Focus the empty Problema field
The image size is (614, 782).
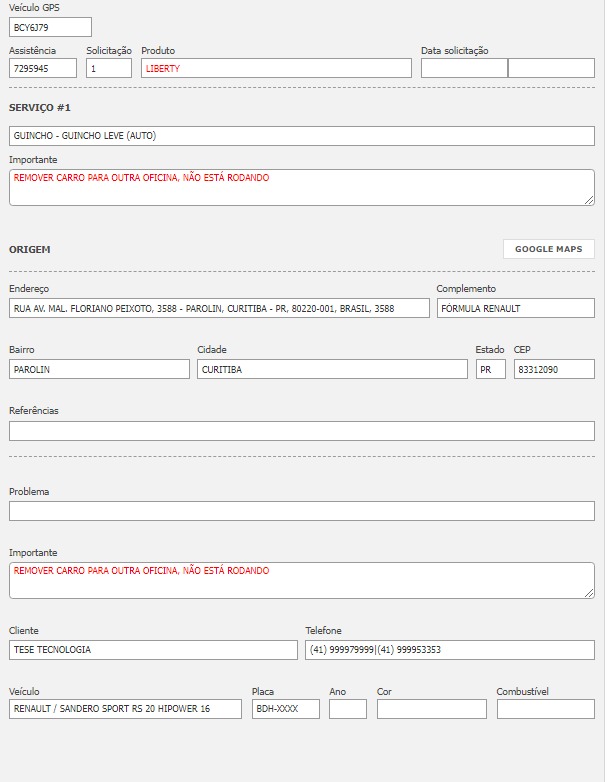(301, 511)
